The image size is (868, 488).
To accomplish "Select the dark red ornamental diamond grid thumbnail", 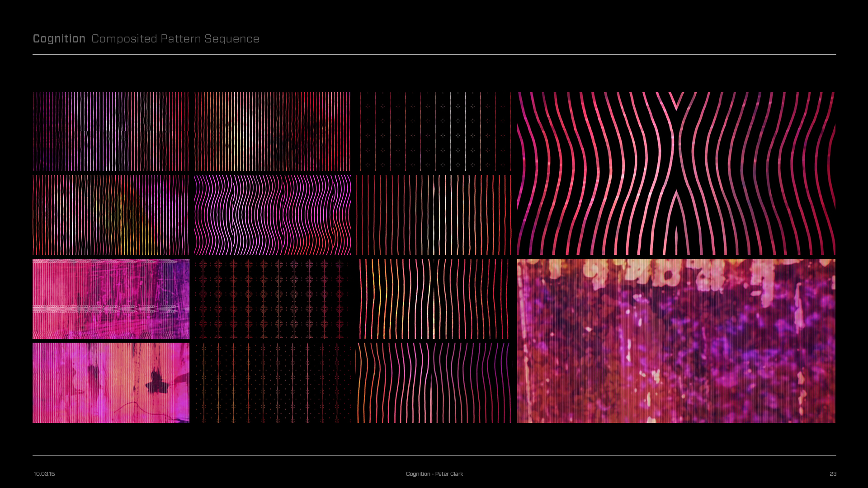I will click(272, 299).
